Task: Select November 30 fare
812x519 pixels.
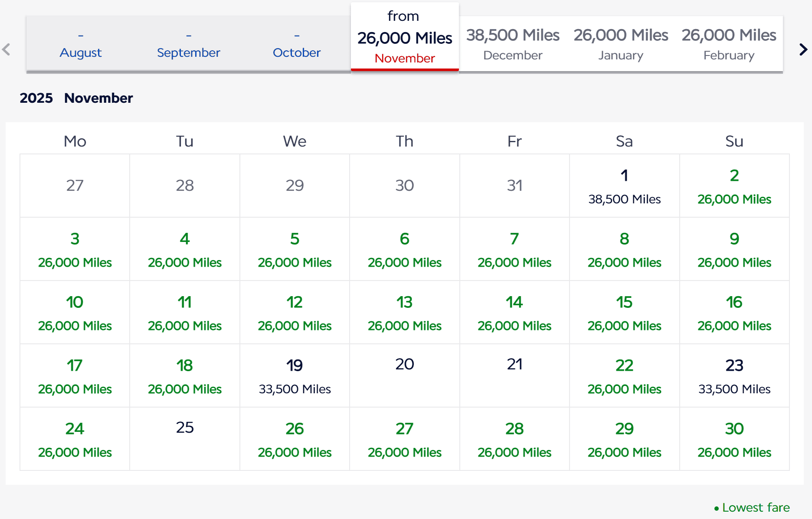Action: (734, 439)
